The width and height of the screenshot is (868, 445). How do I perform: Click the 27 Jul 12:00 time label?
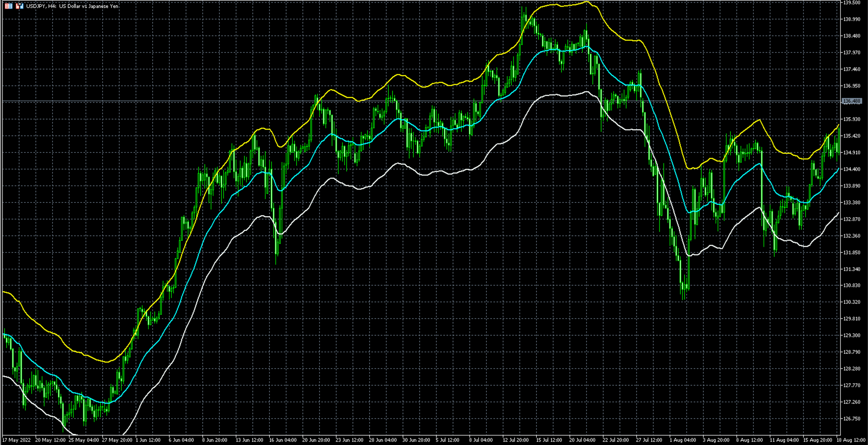pos(649,440)
